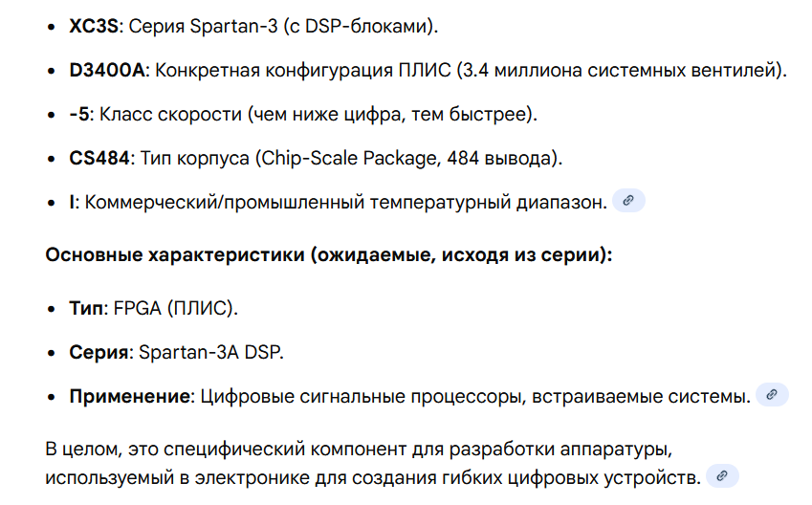The width and height of the screenshot is (812, 505).
Task: Click the bold "CS484" package label
Action: click(99, 158)
